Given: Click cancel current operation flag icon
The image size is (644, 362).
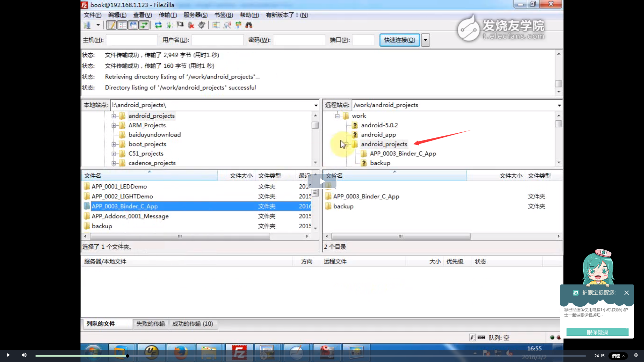Looking at the screenshot, I should 180,25.
